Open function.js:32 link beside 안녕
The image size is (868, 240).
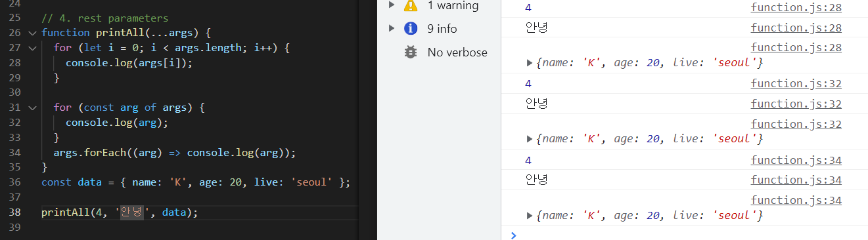[796, 104]
